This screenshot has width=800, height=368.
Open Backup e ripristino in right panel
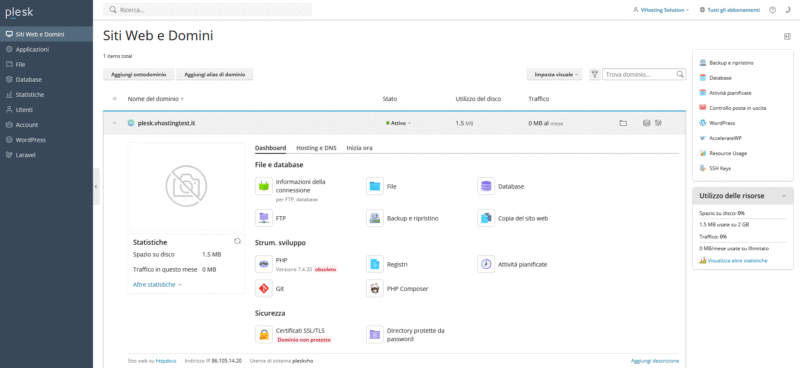(731, 63)
